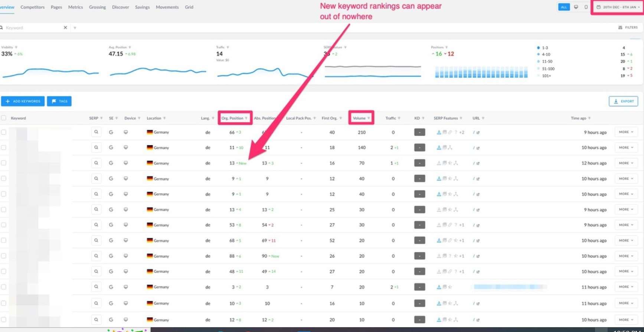Click the Add Keywords button
This screenshot has width=644, height=332.
tap(23, 101)
